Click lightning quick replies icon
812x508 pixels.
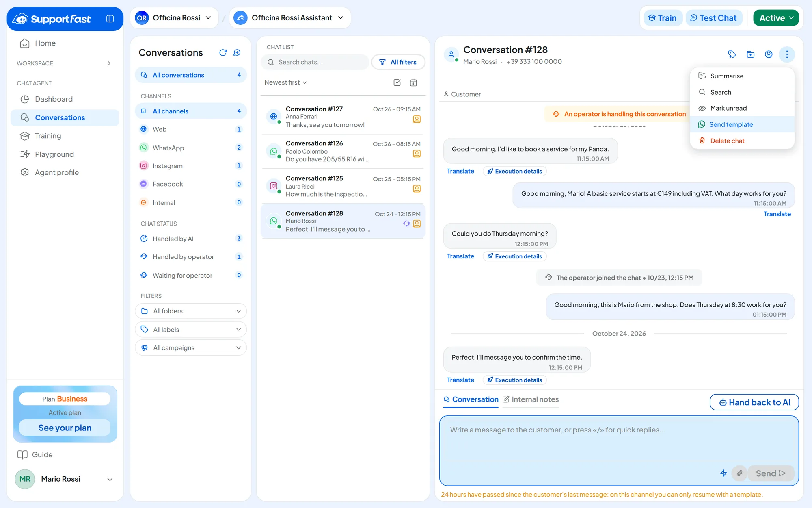(723, 473)
